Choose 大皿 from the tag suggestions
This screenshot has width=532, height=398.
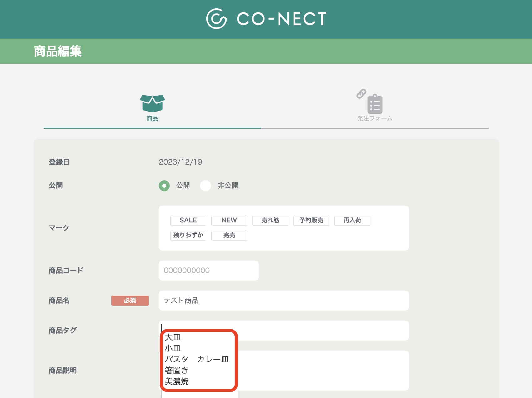point(173,337)
